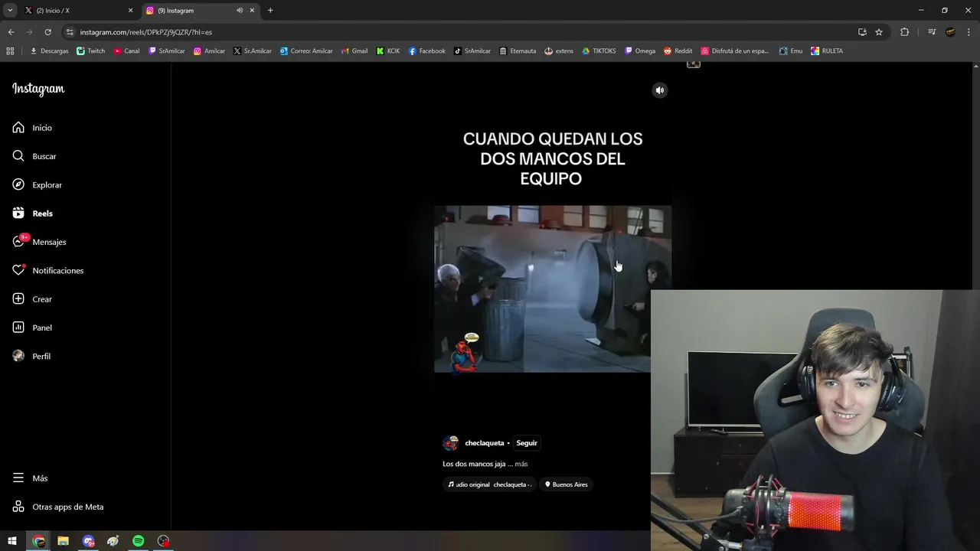Open media controls toolbar icon
The width and height of the screenshot is (980, 551).
pyautogui.click(x=932, y=32)
